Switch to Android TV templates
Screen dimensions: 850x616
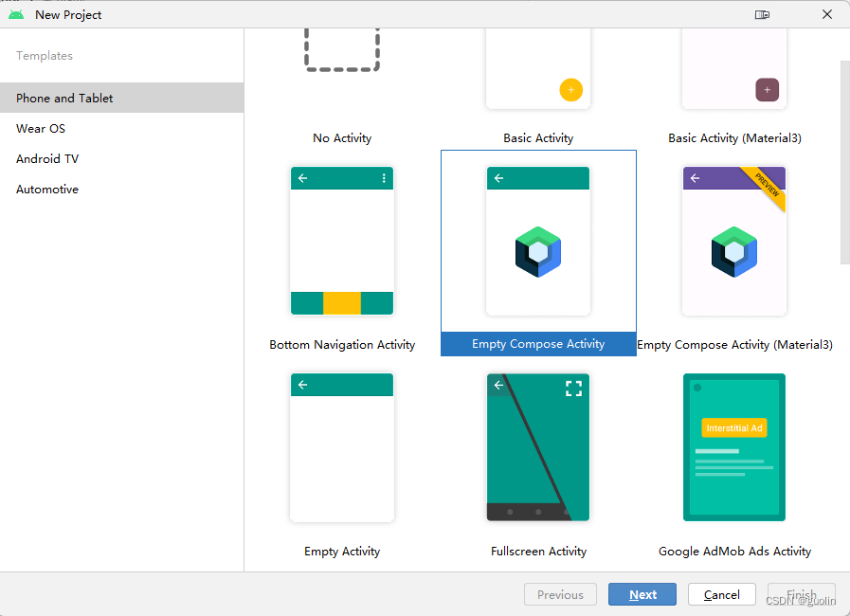(x=121, y=159)
